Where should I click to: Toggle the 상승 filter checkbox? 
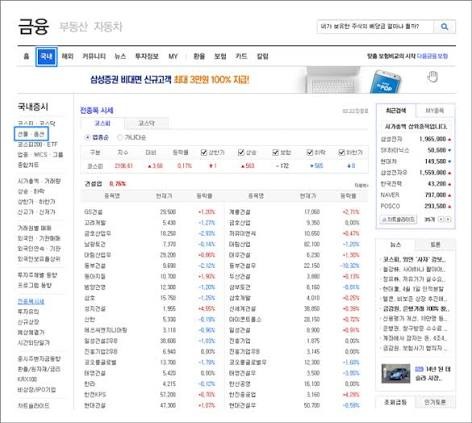241,152
